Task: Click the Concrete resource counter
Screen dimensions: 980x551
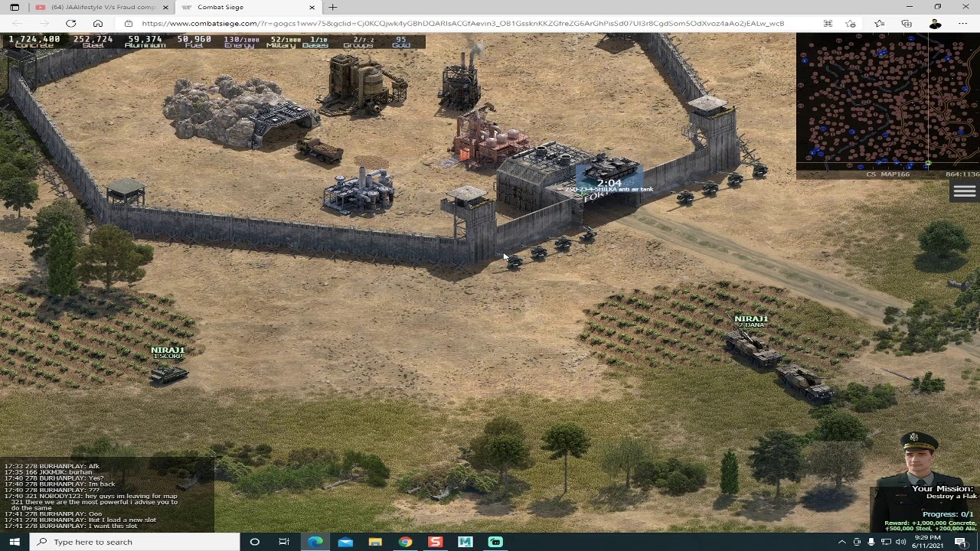Action: 35,41
